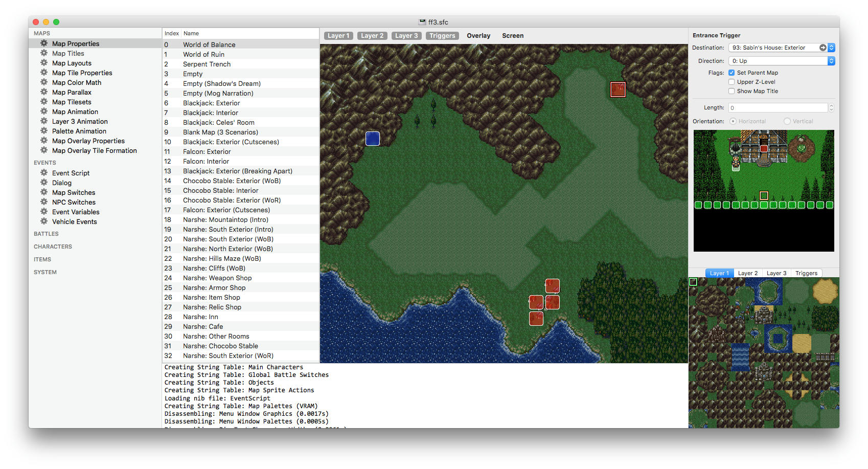The width and height of the screenshot is (868, 469).
Task: Select Vertical orientation radio button
Action: pos(787,121)
